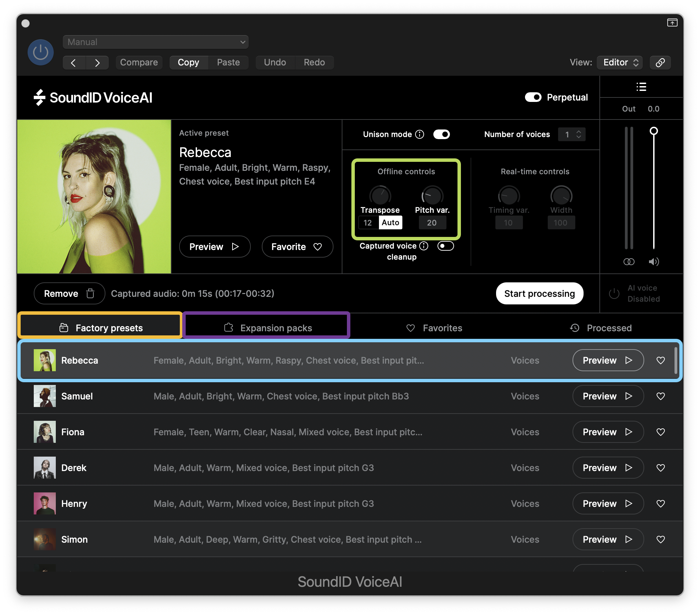
Task: Click the link icon next to View selector
Action: [660, 62]
